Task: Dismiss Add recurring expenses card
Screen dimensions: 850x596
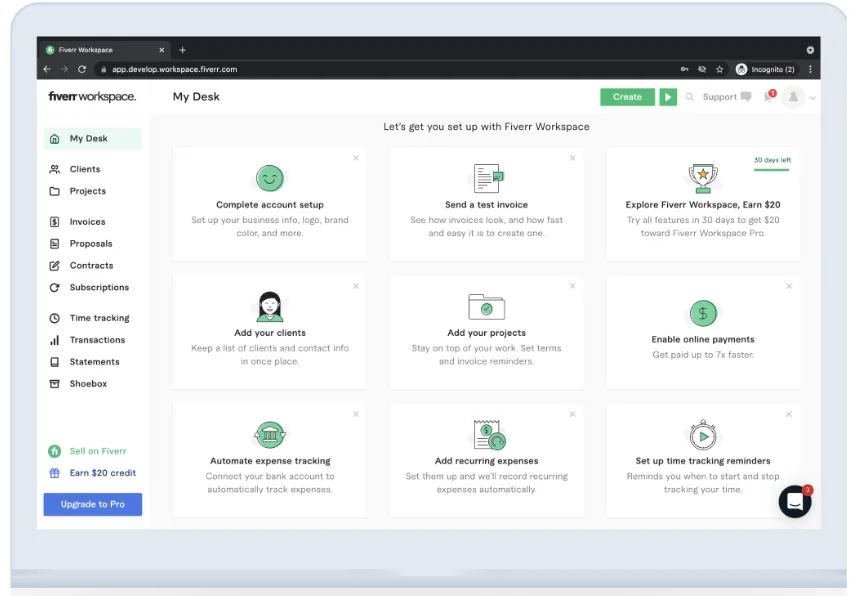Action: [x=572, y=414]
